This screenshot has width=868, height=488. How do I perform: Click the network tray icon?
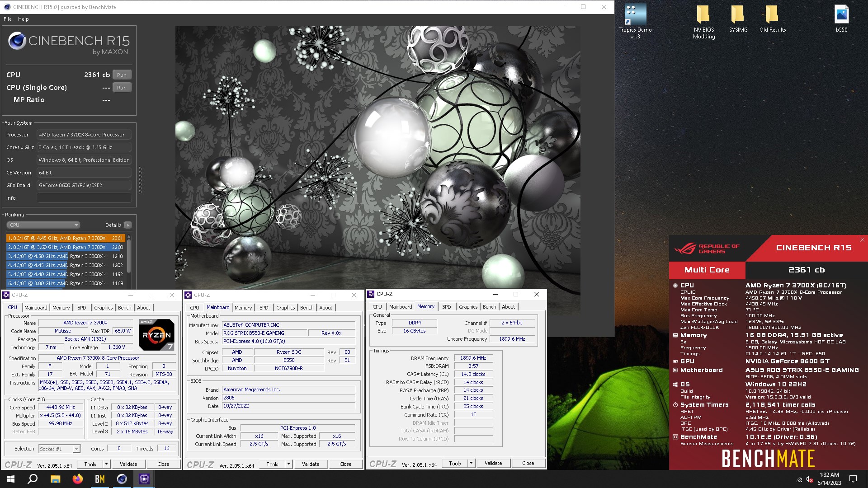(799, 479)
